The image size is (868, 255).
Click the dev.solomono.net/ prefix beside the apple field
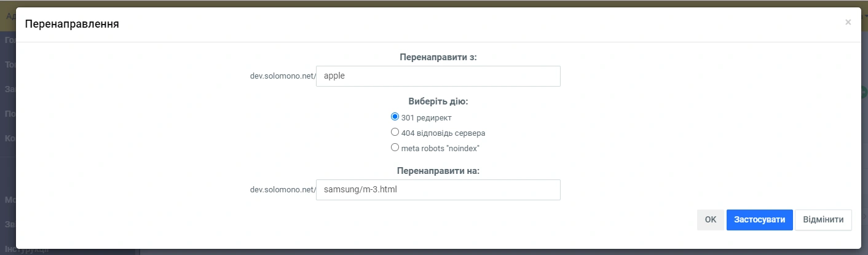point(282,76)
